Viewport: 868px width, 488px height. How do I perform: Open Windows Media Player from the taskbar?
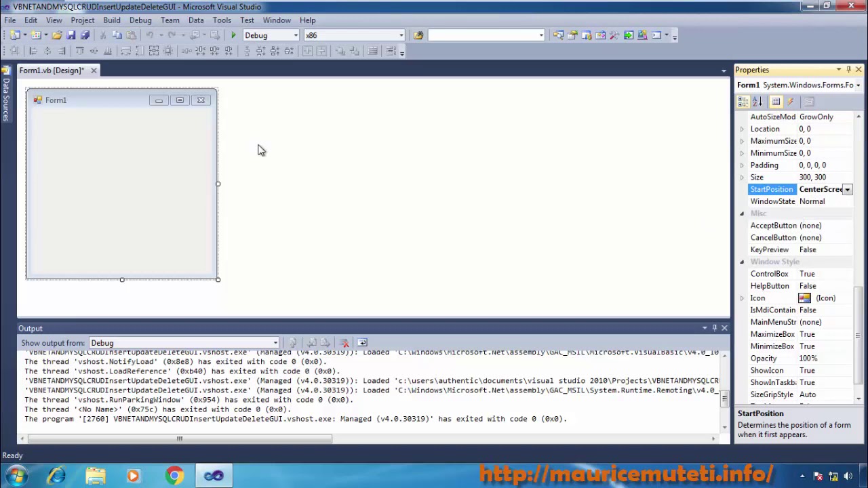coord(134,476)
